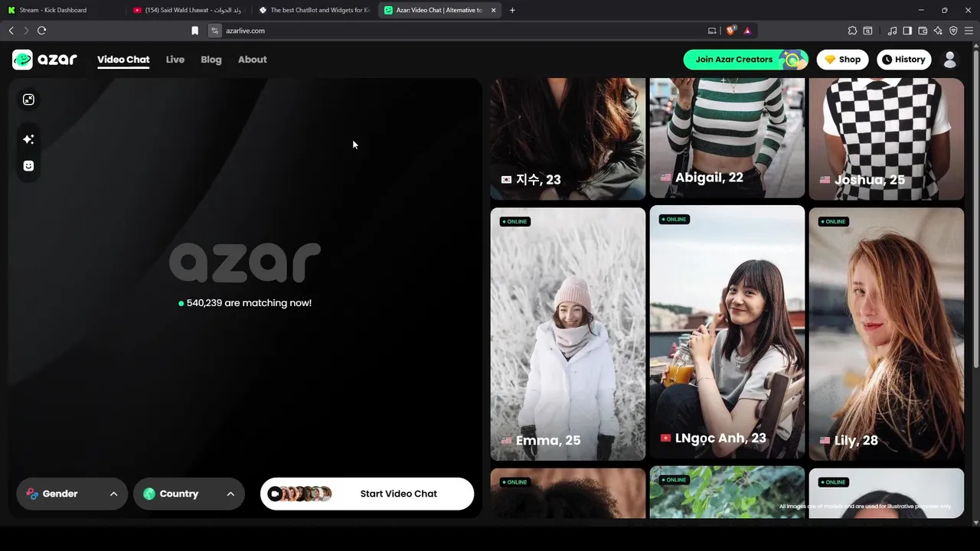This screenshot has width=980, height=551.
Task: Go back to the previous page
Action: [11, 31]
